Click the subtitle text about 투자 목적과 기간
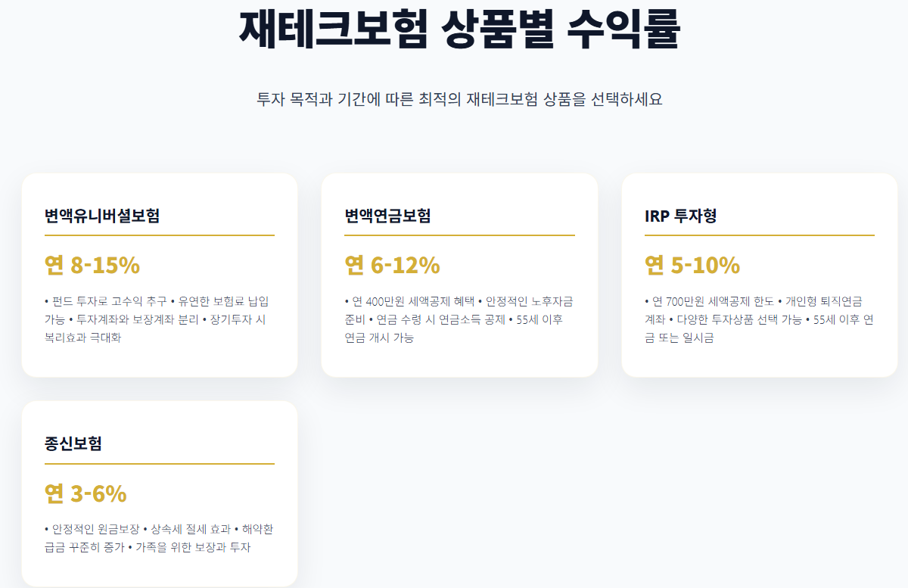This screenshot has width=908, height=588. pos(459,99)
